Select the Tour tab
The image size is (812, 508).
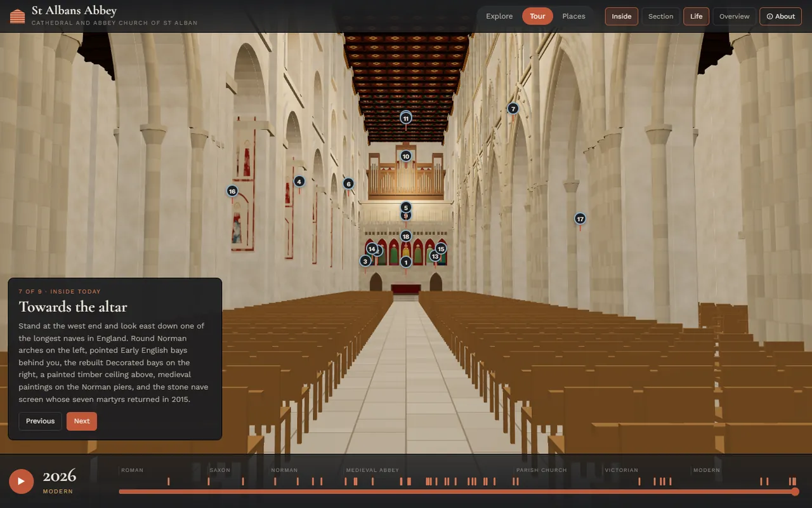[x=538, y=17]
